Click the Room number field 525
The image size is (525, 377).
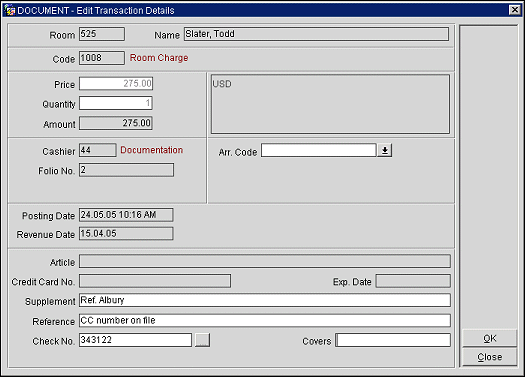(x=102, y=34)
